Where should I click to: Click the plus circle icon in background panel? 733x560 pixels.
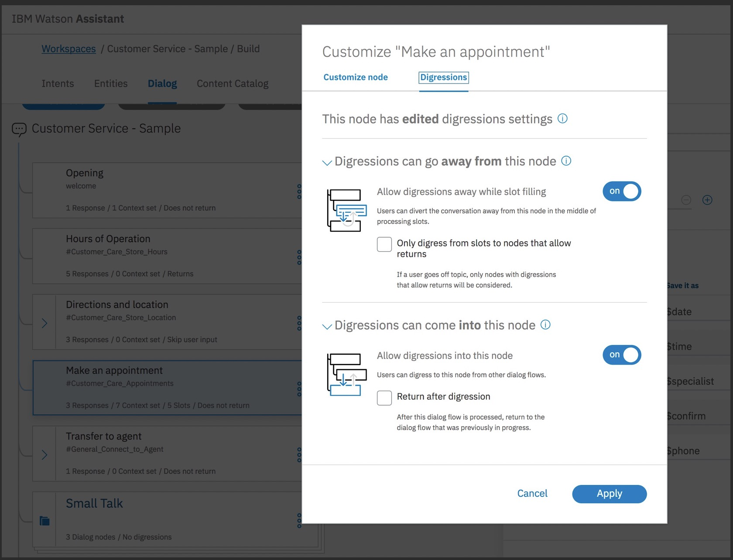pos(707,200)
